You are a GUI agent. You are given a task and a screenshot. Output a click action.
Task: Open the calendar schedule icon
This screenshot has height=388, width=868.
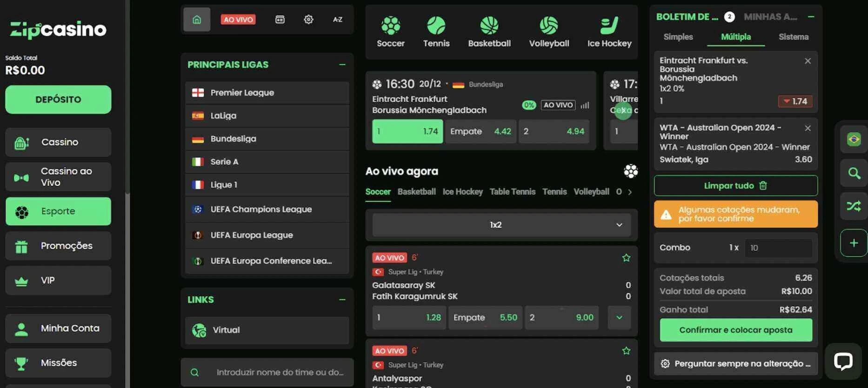[280, 20]
